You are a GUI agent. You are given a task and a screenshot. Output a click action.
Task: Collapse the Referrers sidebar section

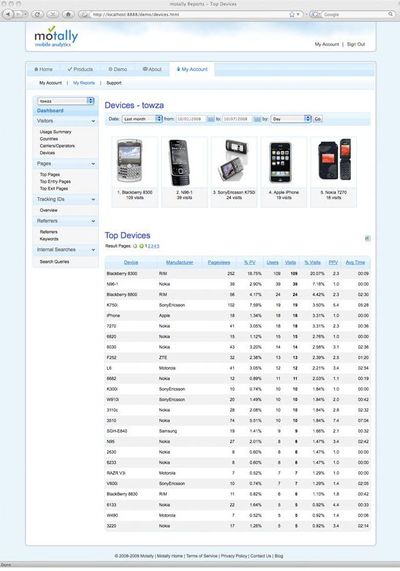click(93, 221)
